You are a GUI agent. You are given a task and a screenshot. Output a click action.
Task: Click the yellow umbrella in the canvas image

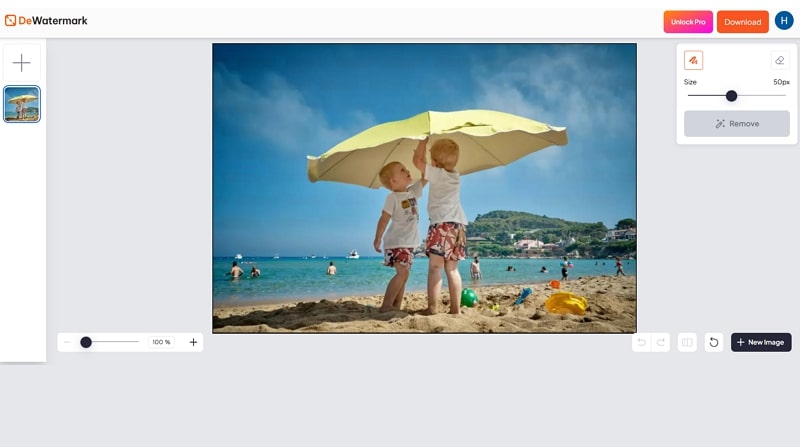(x=440, y=140)
